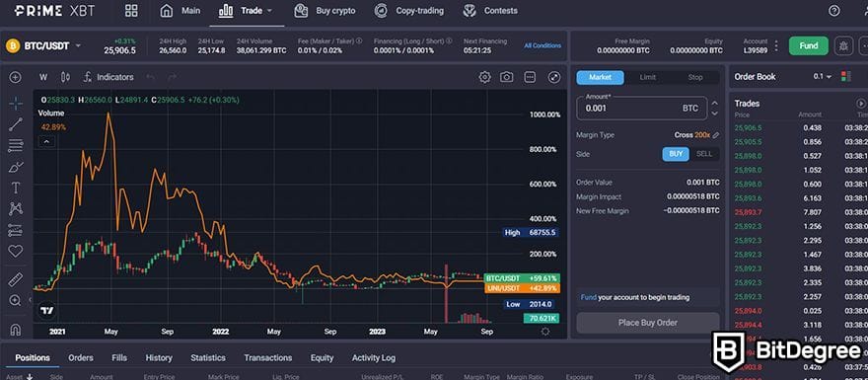Click the Fee info icon

[359, 41]
